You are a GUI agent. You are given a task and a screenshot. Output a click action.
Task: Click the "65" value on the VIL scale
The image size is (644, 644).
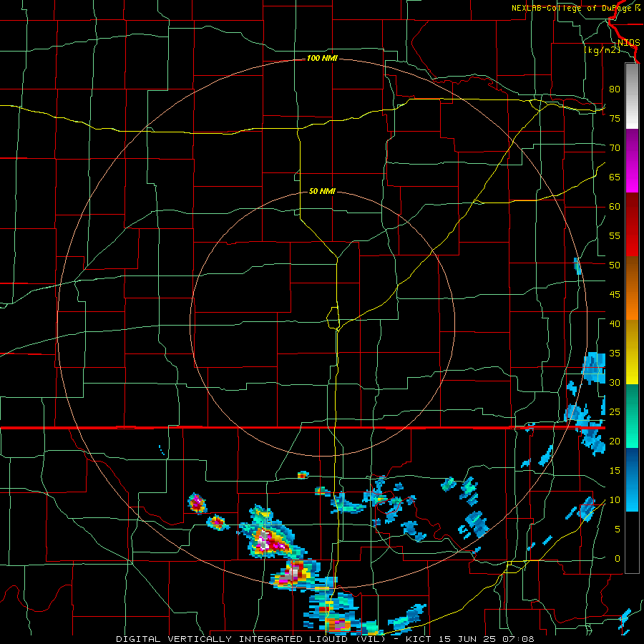pyautogui.click(x=615, y=177)
